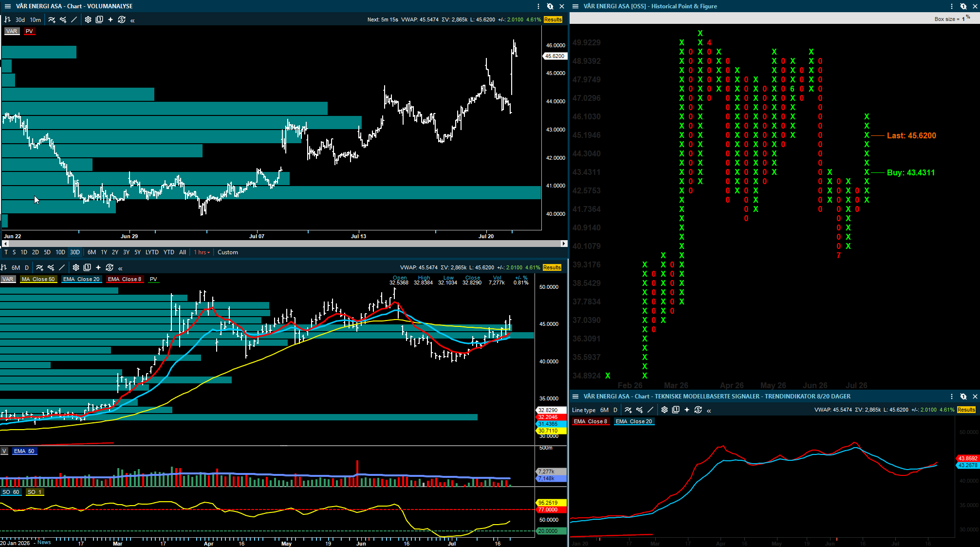Image resolution: width=980 pixels, height=547 pixels.
Task: Toggle PV overlay tag in daily chart
Action: point(154,279)
